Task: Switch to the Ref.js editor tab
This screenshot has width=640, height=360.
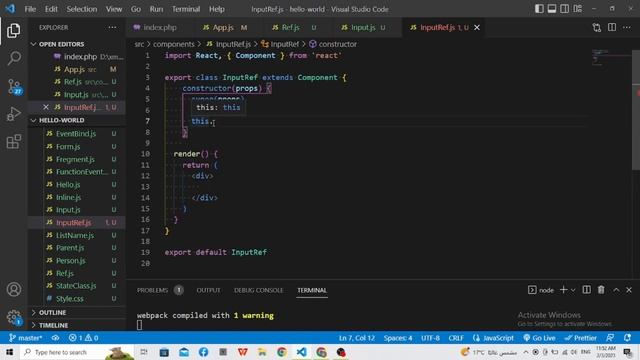Action: tap(291, 27)
